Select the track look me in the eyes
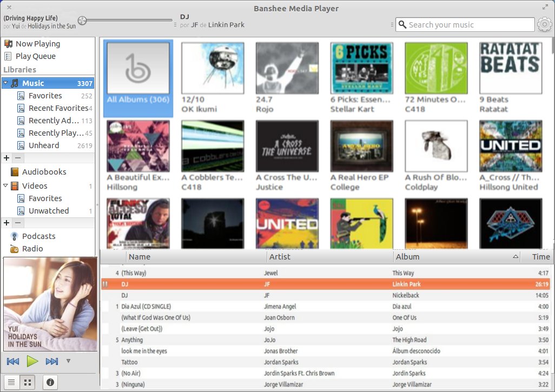 click(x=326, y=351)
